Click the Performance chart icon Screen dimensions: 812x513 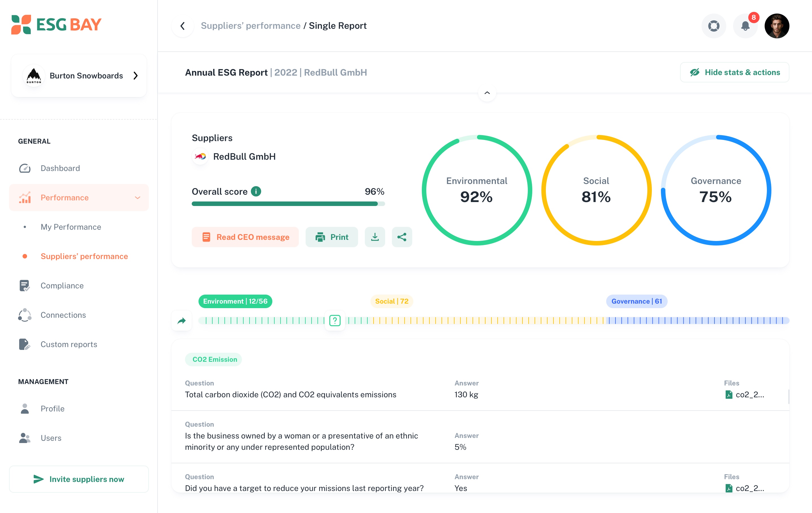coord(25,198)
